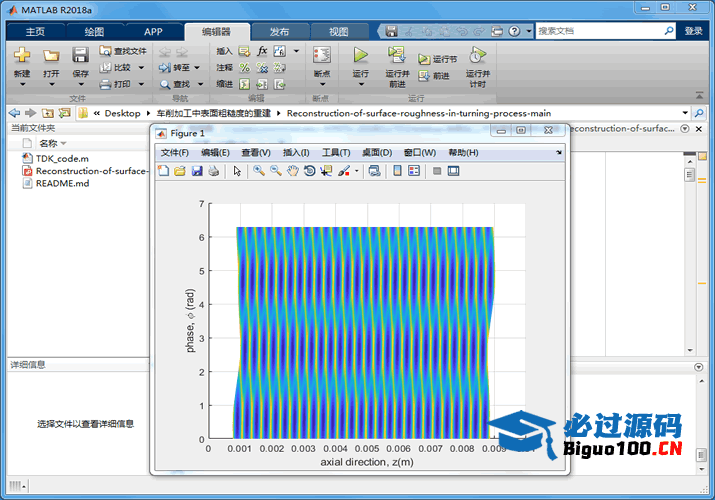Switch to the 绘图 (Plots) tab
Image resolution: width=715 pixels, height=500 pixels.
click(94, 31)
